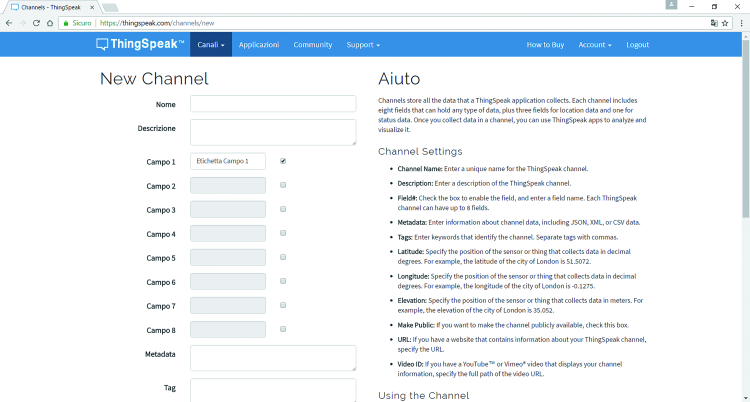Tick the Campo 5 checkbox
The image size is (750, 402).
click(283, 257)
